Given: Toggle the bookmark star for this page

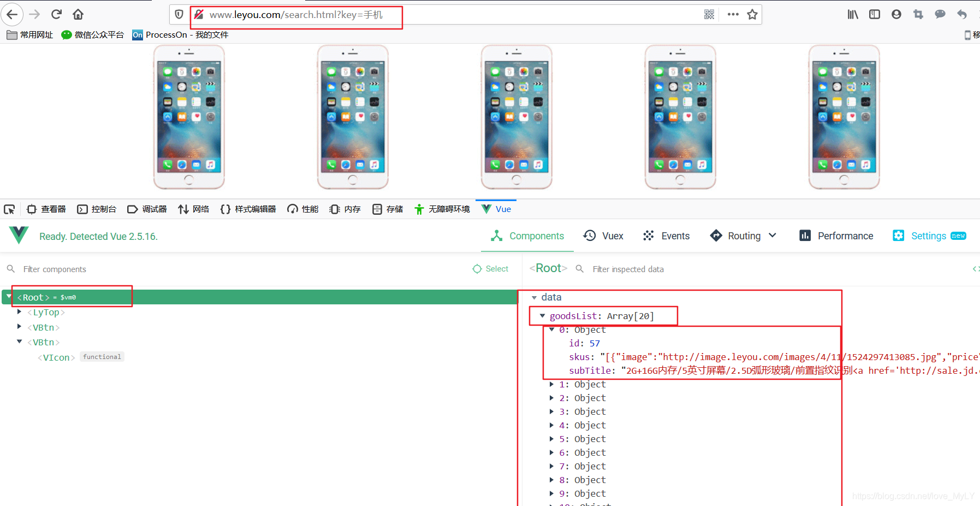Looking at the screenshot, I should pos(752,14).
